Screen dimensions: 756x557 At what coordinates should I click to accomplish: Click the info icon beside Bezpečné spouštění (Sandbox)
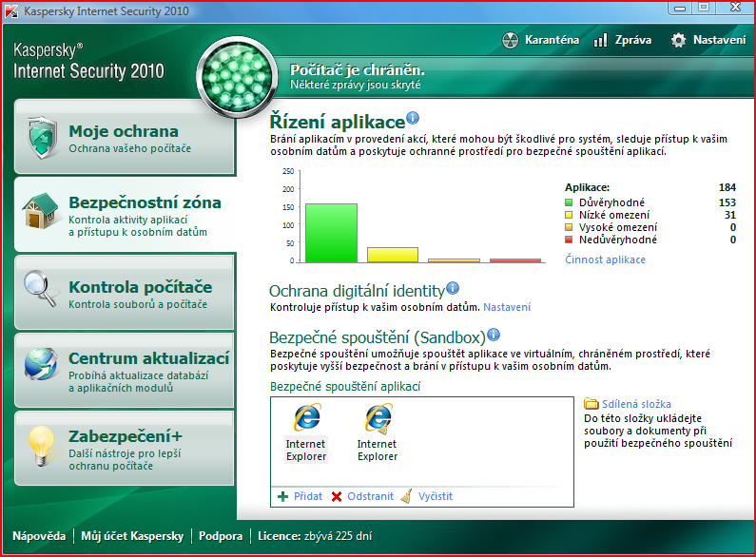pyautogui.click(x=494, y=334)
